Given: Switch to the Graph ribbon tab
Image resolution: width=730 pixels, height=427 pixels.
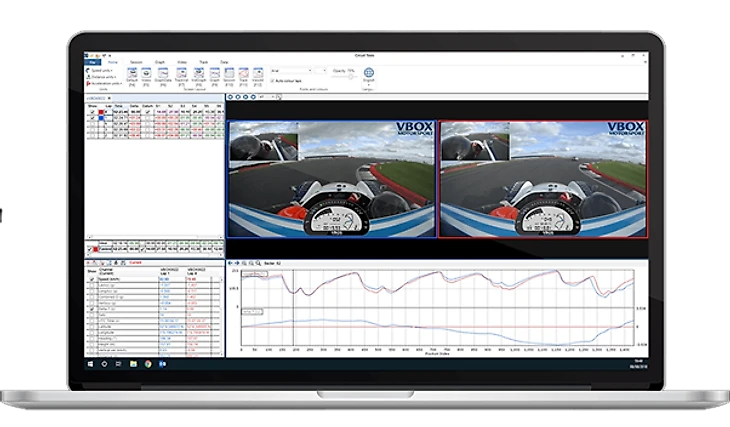Looking at the screenshot, I should (160, 62).
